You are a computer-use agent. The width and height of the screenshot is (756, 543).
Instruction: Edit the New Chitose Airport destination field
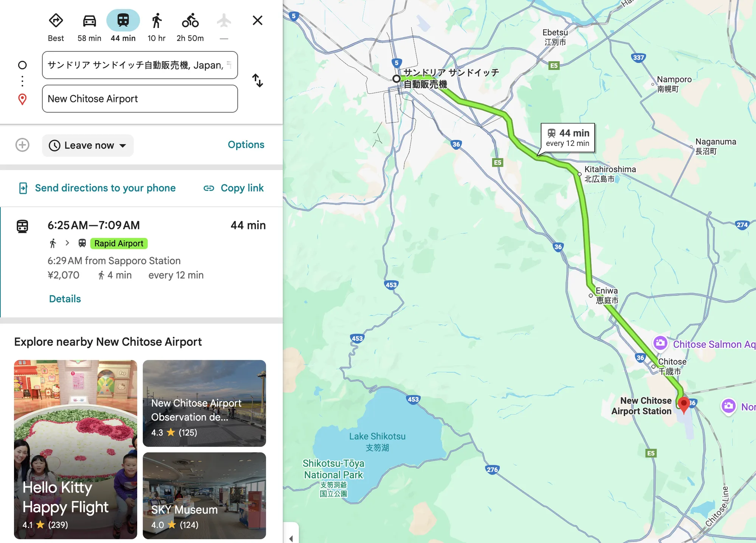(140, 99)
